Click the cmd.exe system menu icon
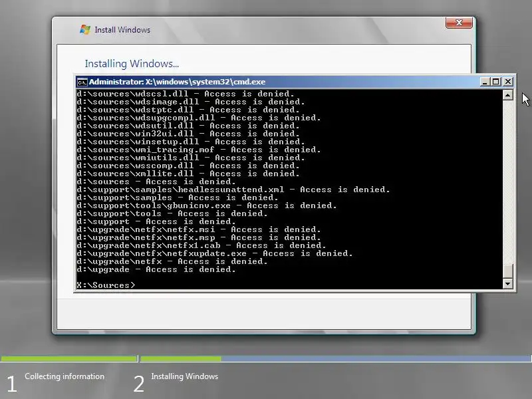532x399 pixels. [x=82, y=82]
